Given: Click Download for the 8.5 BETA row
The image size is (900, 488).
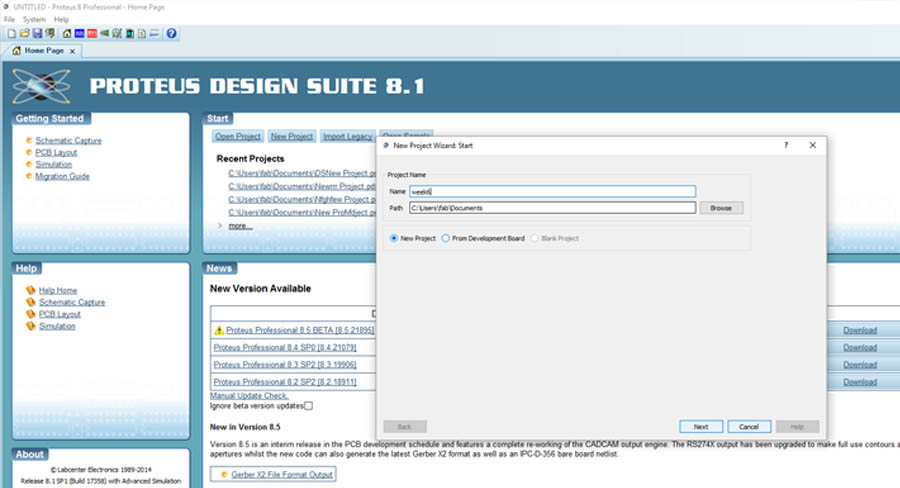Looking at the screenshot, I should coord(860,331).
